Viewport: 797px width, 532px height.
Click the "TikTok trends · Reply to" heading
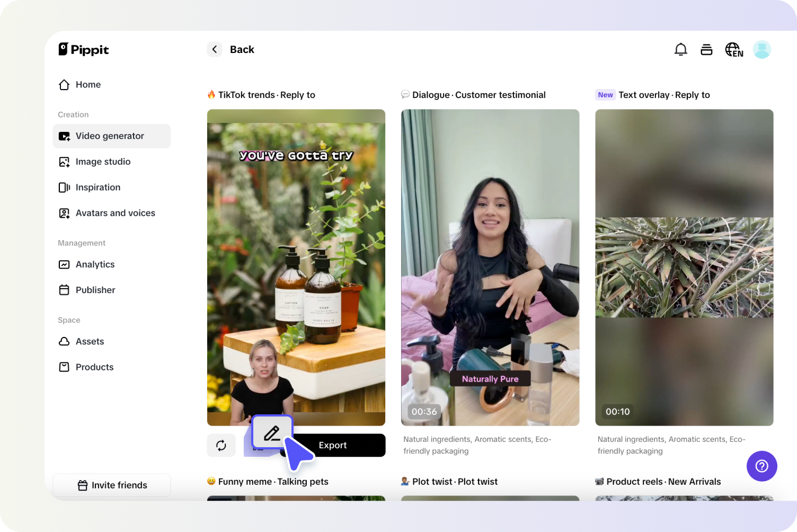click(267, 95)
